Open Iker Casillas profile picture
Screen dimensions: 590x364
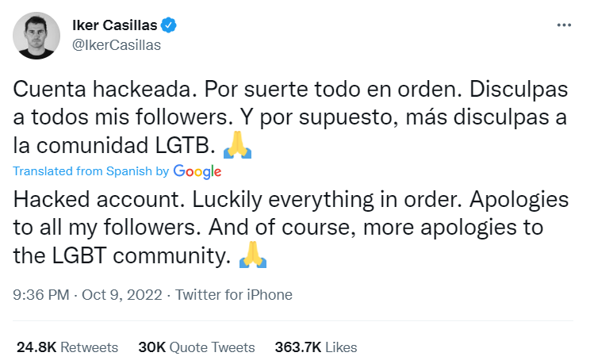point(37,36)
